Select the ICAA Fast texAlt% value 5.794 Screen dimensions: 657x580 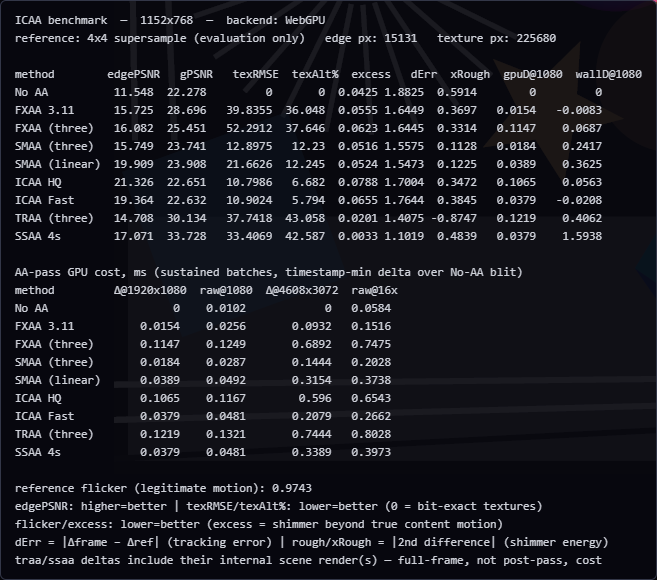point(308,200)
